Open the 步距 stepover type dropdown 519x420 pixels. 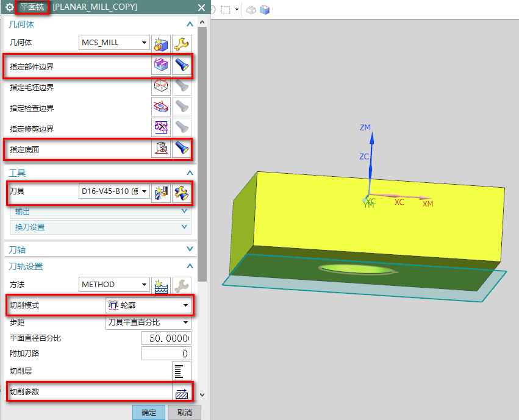[x=148, y=322]
